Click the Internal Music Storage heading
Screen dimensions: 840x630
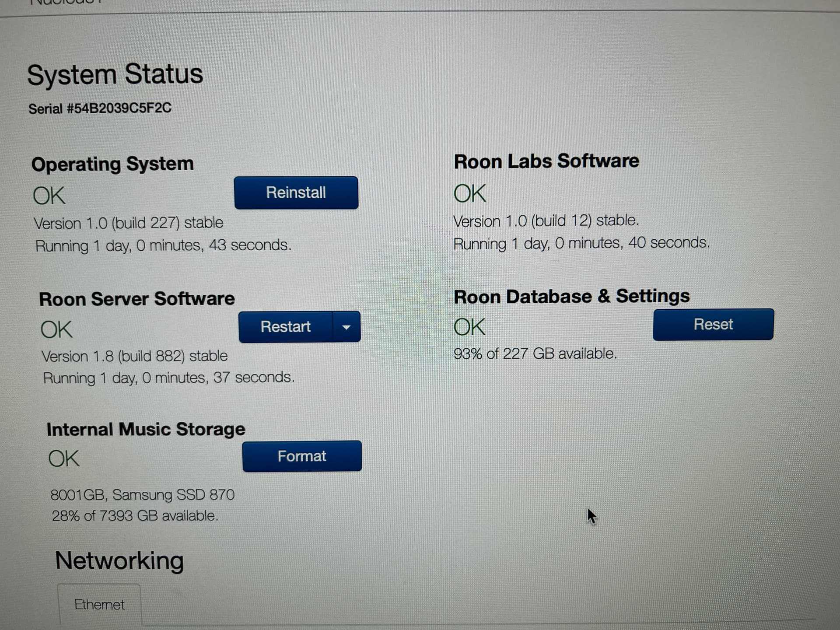coord(146,429)
